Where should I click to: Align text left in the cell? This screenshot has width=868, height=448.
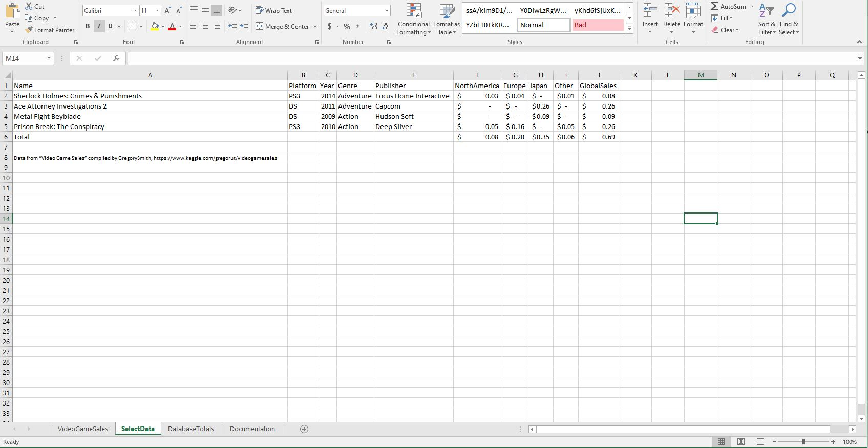point(194,26)
